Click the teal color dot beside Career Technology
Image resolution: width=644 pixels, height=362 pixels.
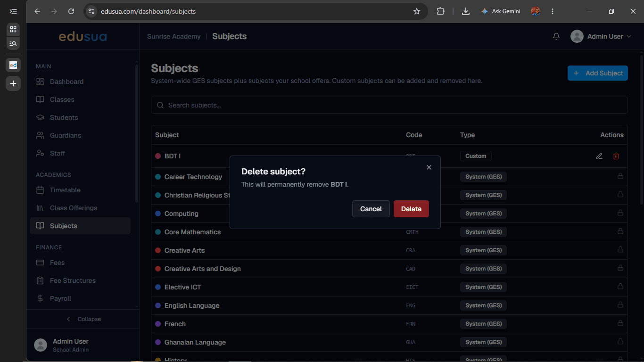pos(158,177)
